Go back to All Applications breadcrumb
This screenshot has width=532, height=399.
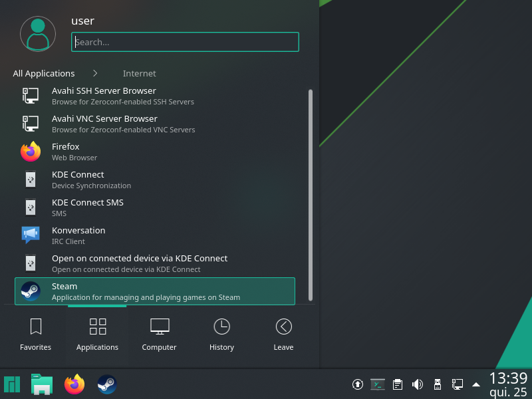pyautogui.click(x=44, y=73)
